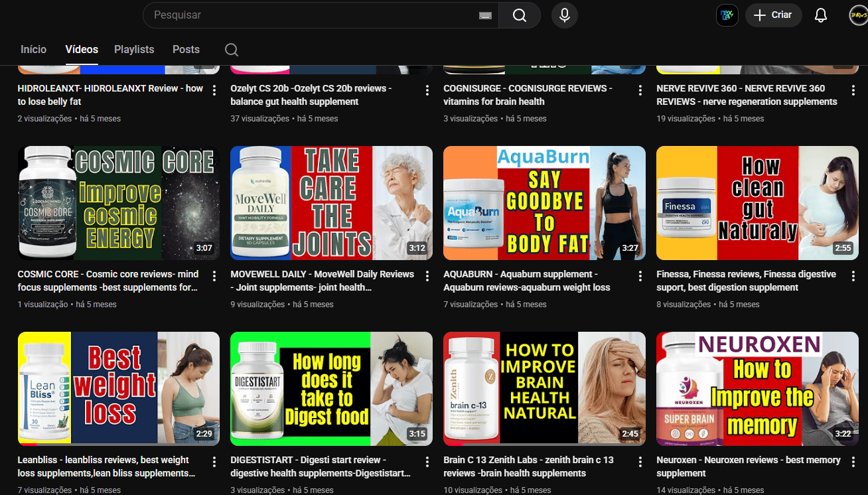This screenshot has height=495, width=868.
Task: Open options menu for MOVEWELL DAILY video
Action: pos(427,276)
